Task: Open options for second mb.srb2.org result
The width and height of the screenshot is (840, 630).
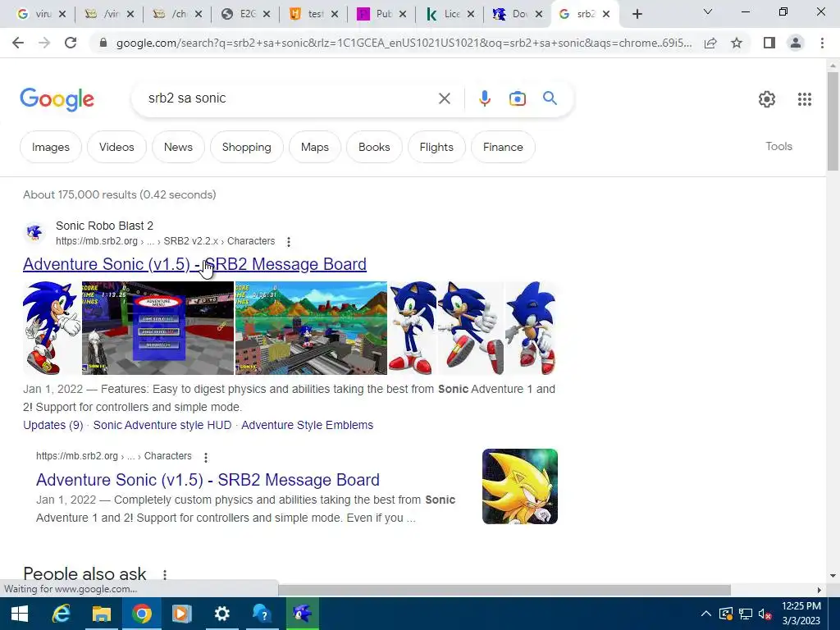Action: [x=206, y=458]
